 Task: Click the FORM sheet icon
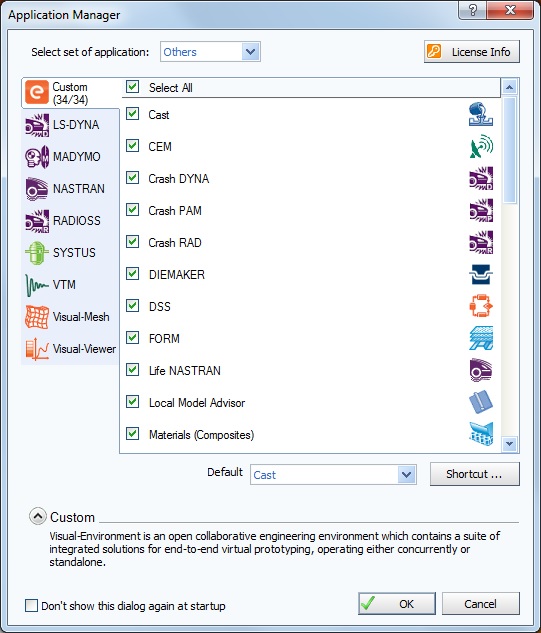[x=481, y=338]
